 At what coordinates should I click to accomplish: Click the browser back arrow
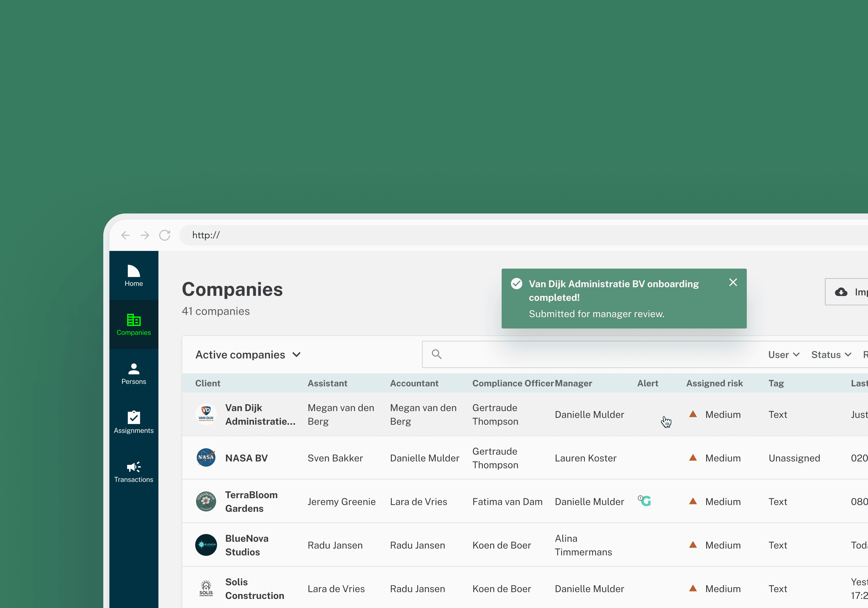(126, 235)
